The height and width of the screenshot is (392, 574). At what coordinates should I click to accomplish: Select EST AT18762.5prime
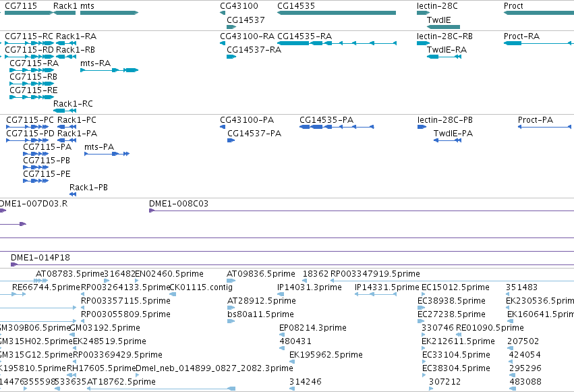(161, 389)
